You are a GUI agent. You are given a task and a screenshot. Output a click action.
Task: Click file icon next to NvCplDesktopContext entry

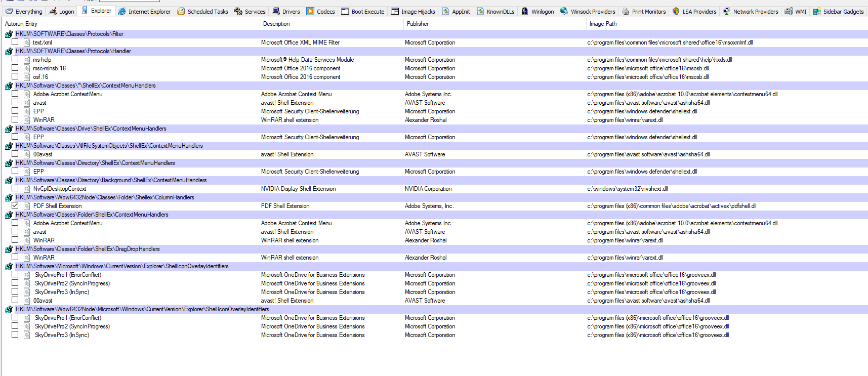click(27, 189)
